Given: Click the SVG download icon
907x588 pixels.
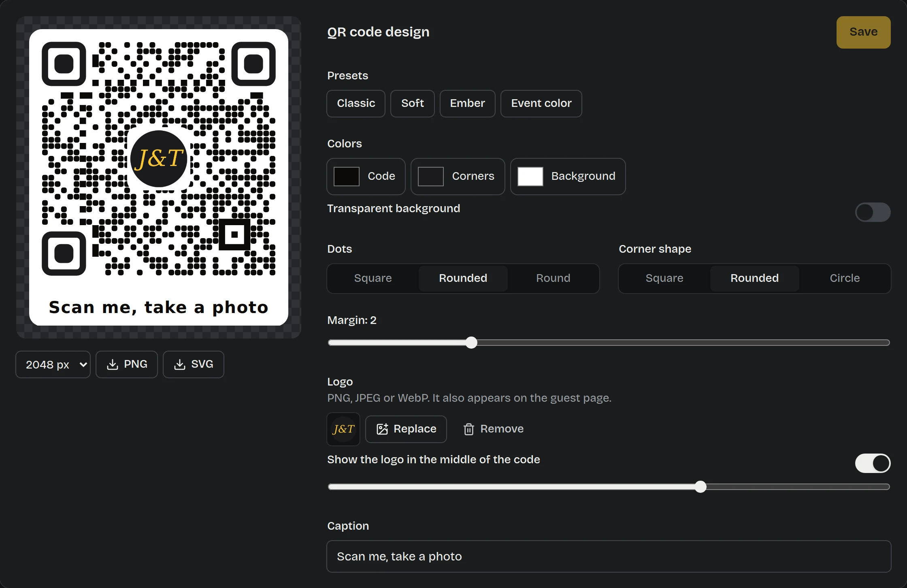Looking at the screenshot, I should click(x=180, y=364).
